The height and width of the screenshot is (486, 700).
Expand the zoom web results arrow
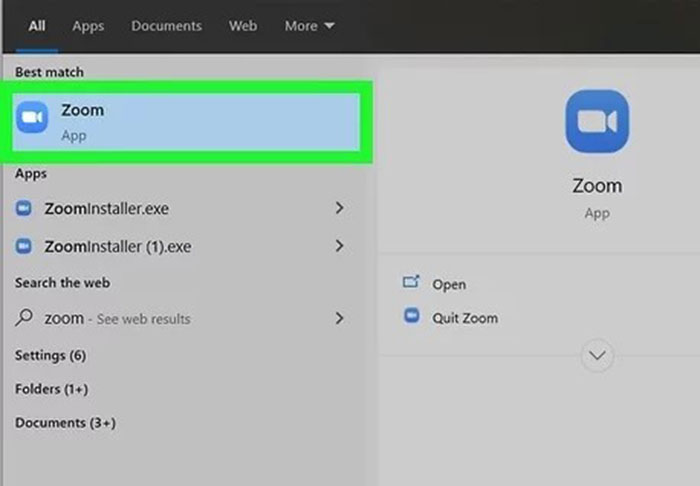339,318
